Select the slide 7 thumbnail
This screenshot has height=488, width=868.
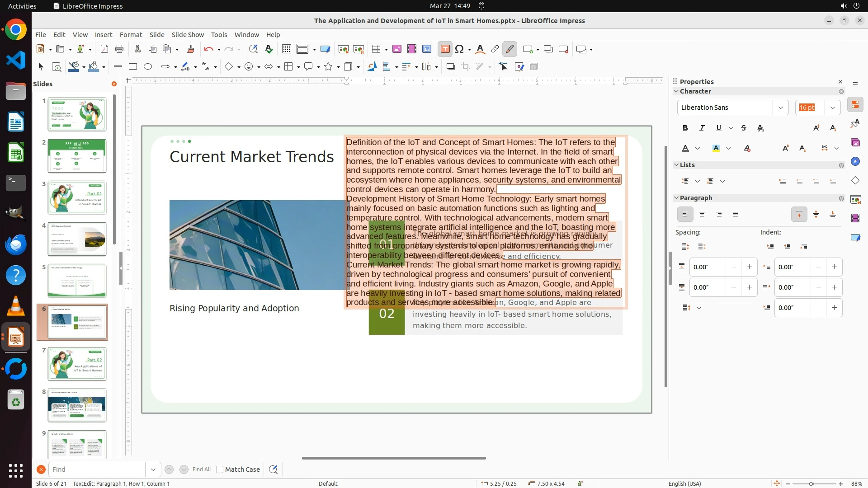coord(77,364)
